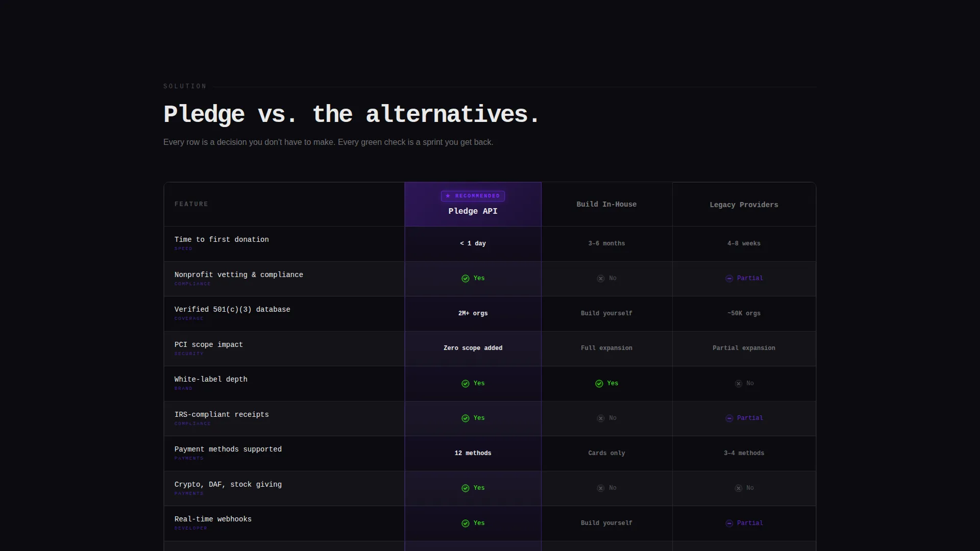
Task: Click gray X icon for Nonprofit vetting In-House
Action: click(600, 279)
